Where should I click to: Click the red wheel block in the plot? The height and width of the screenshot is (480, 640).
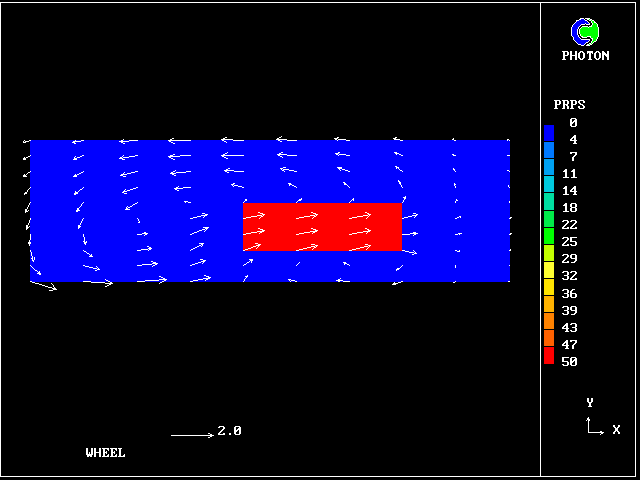click(322, 227)
